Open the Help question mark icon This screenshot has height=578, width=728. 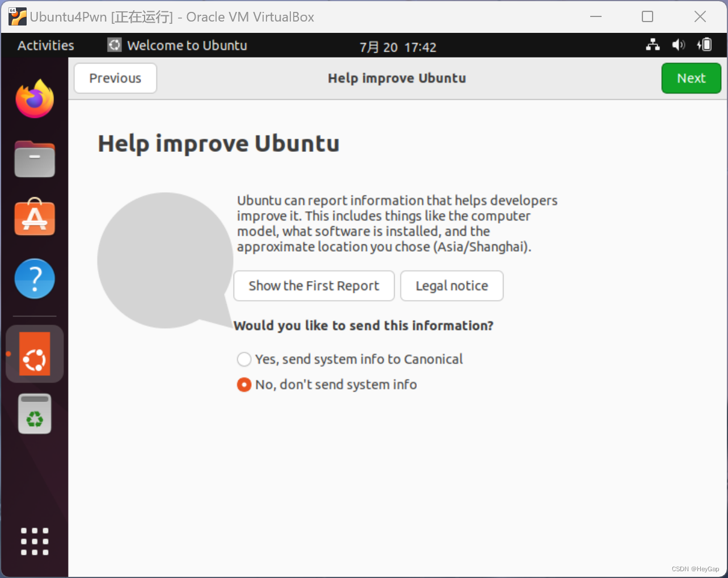pos(35,278)
